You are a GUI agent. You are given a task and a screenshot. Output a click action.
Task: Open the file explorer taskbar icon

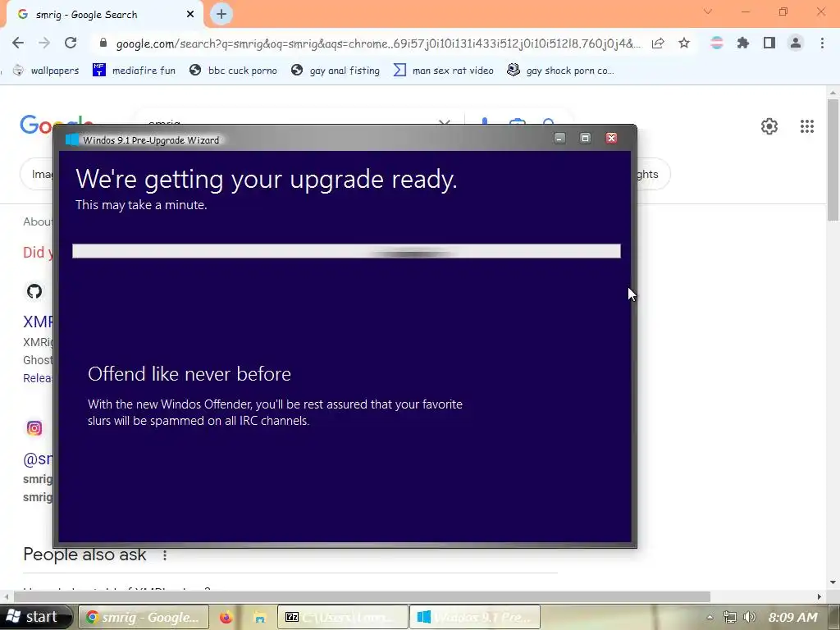pos(260,618)
